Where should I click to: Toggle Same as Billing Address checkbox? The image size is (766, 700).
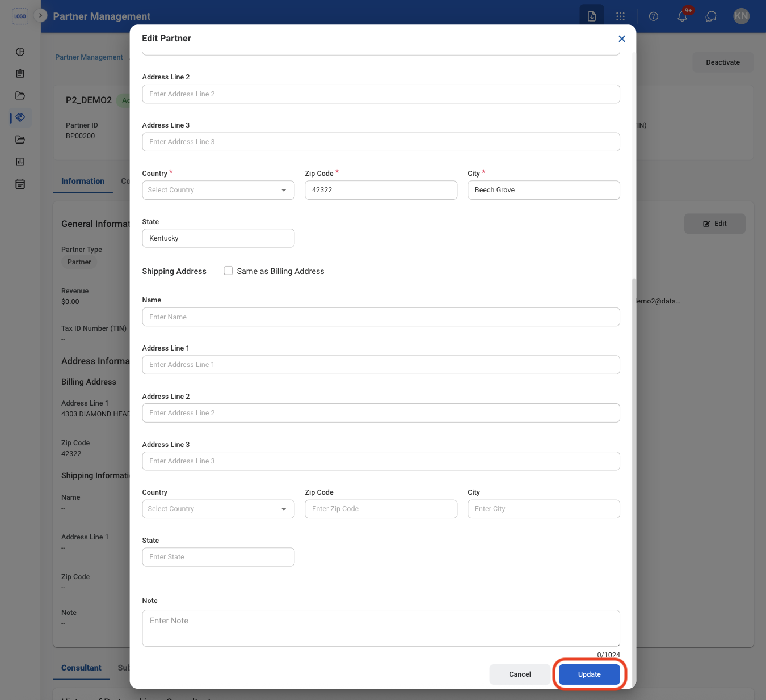click(x=228, y=271)
